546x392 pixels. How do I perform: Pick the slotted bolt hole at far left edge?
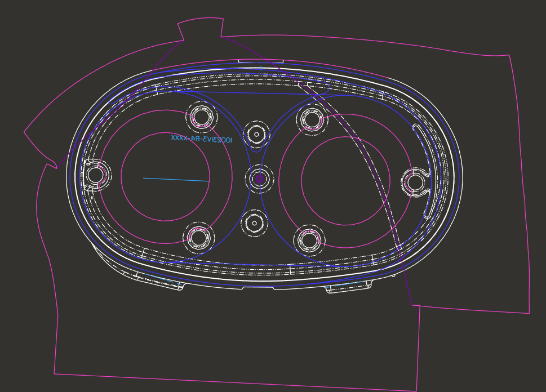tap(95, 175)
